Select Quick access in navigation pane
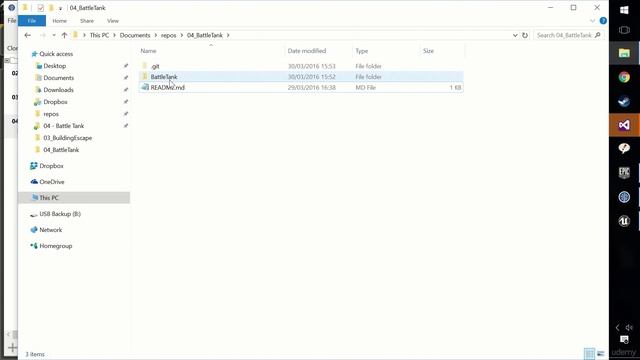Image resolution: width=640 pixels, height=360 pixels. tap(56, 54)
